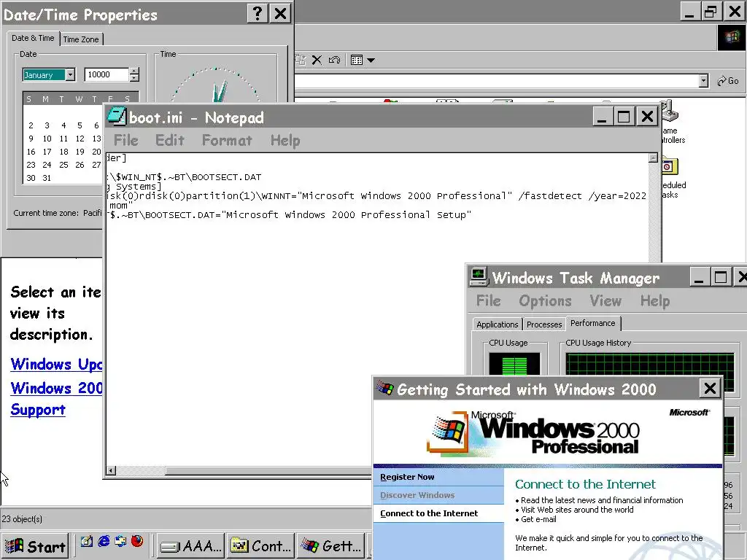
Task: Pick day 26 in the calendar
Action: coord(80,165)
